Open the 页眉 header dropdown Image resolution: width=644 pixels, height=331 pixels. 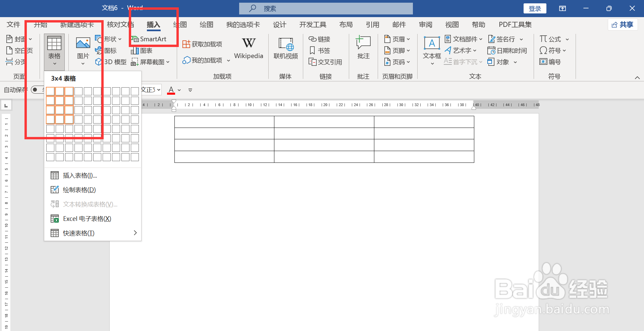(x=397, y=39)
